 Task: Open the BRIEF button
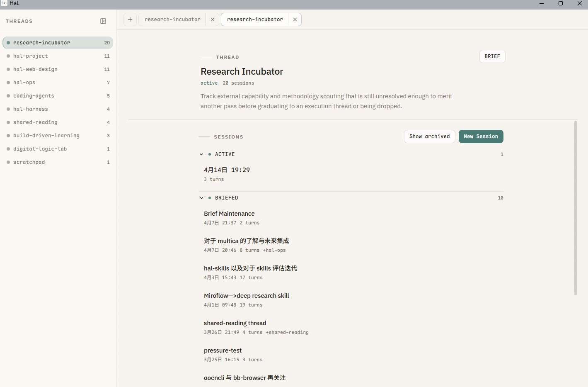[x=492, y=56]
